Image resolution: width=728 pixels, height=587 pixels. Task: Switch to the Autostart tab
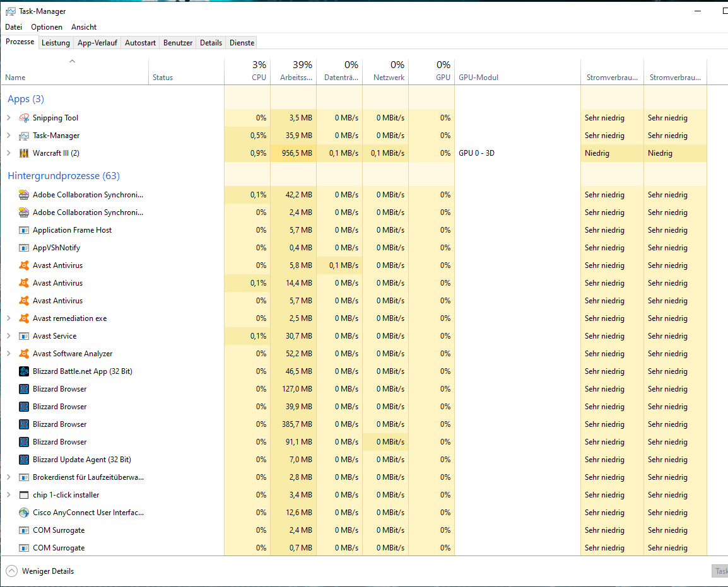click(140, 43)
